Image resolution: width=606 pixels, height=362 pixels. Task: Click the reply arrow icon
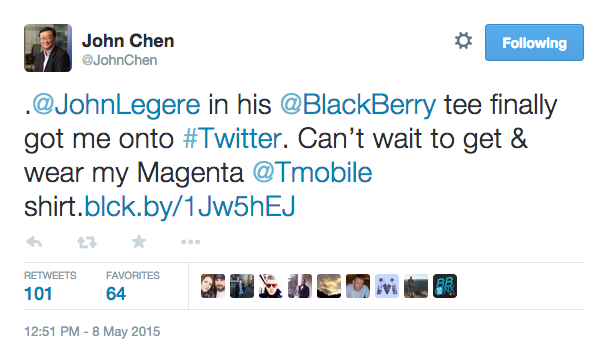point(34,242)
